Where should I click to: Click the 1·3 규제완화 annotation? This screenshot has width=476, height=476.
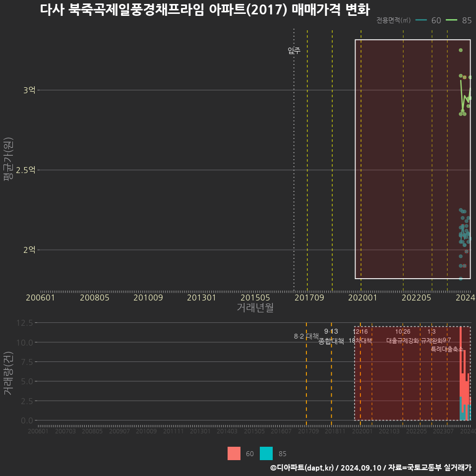tap(431, 336)
